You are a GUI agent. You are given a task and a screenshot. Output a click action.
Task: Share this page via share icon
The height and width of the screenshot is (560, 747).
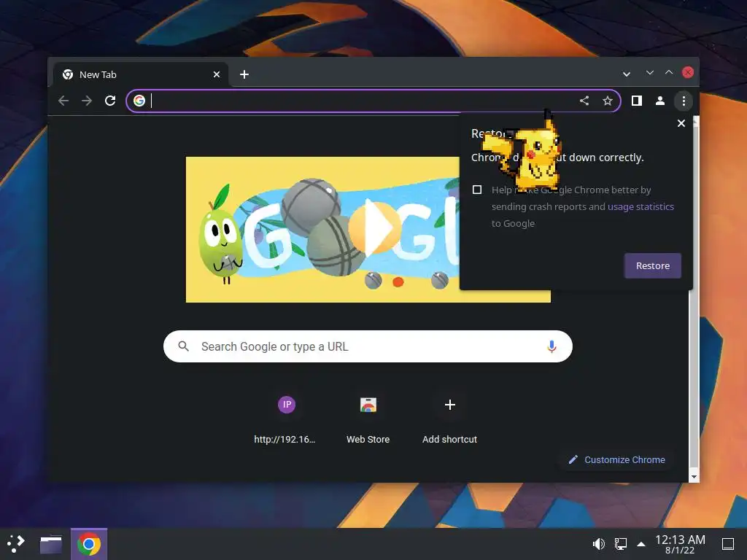click(584, 101)
